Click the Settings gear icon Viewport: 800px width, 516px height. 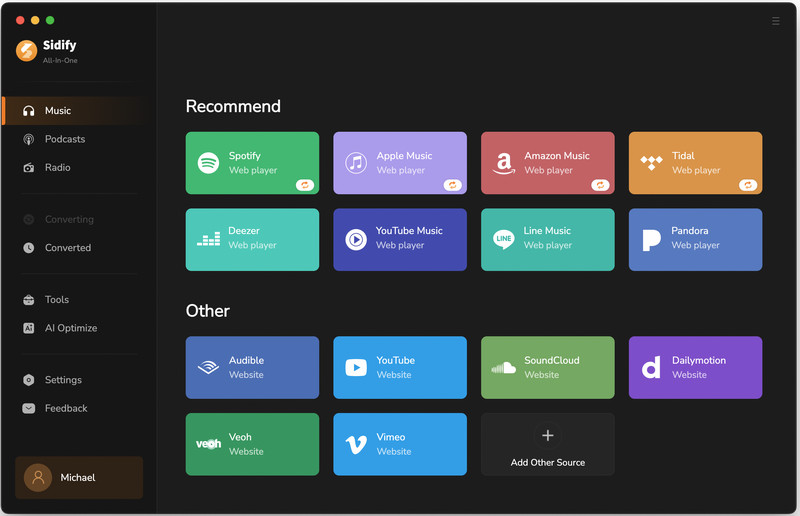(29, 380)
